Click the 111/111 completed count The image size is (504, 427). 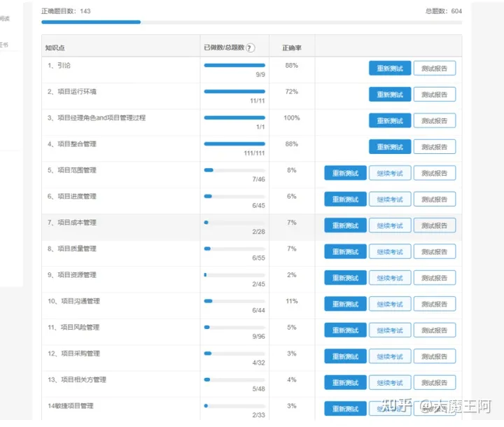[254, 153]
